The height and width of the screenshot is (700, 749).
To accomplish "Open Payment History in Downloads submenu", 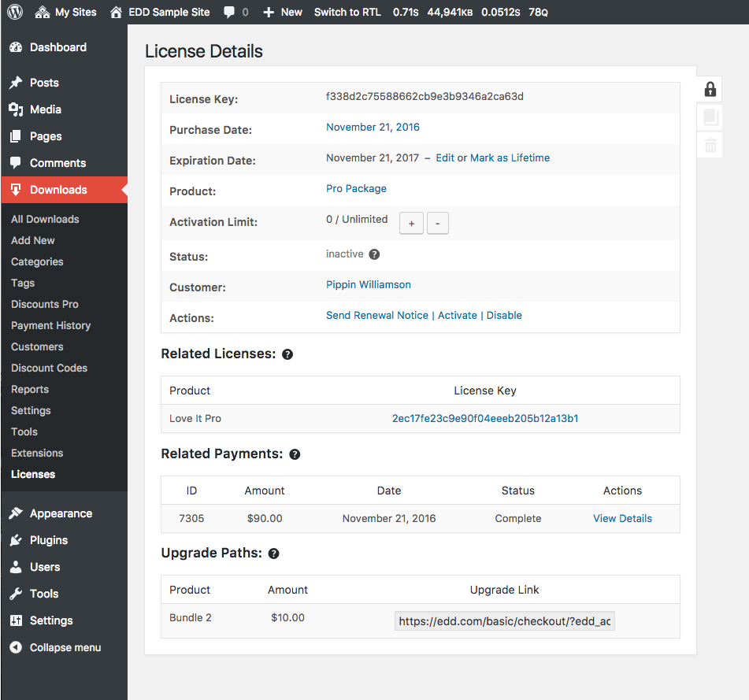I will pos(50,325).
